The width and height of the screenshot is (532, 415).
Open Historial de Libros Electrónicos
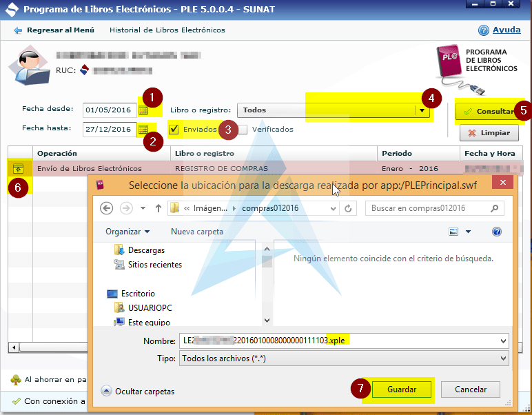(167, 30)
